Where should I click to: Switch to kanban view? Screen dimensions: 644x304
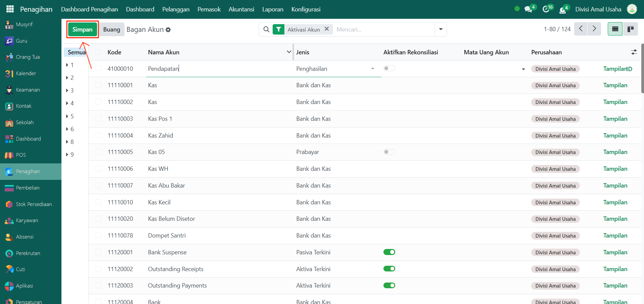click(630, 29)
